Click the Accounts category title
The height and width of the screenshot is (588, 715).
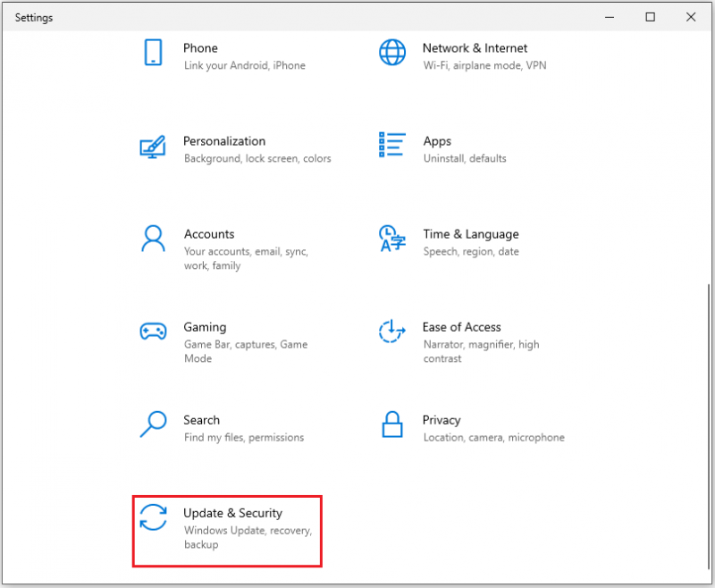pyautogui.click(x=209, y=234)
